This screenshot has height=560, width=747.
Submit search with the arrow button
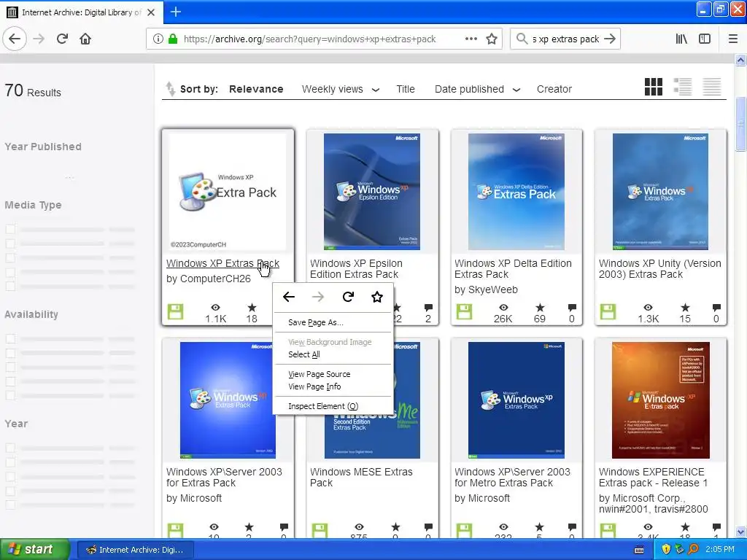pos(610,39)
